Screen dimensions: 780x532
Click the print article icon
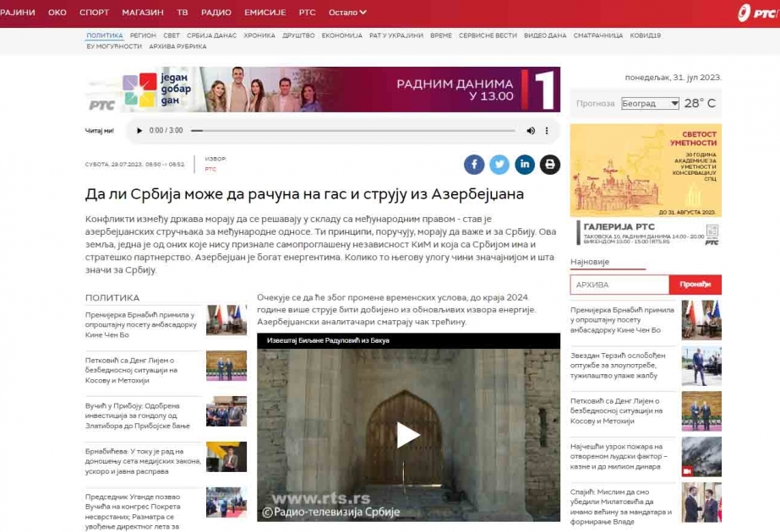(550, 165)
